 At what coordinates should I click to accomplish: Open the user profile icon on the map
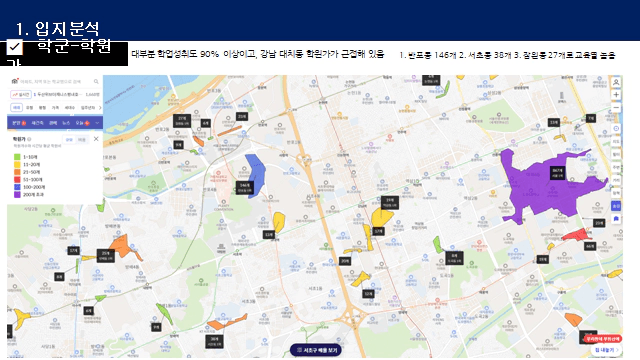point(616,82)
